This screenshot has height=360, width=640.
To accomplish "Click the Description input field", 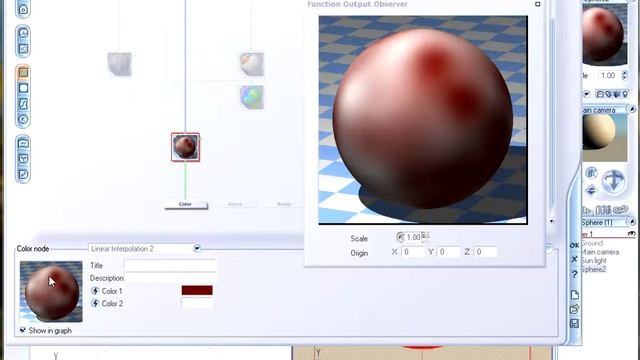I will tap(170, 278).
